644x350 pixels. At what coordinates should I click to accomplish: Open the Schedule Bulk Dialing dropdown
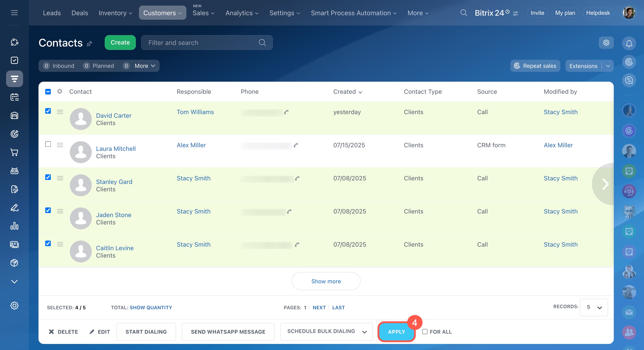click(326, 331)
